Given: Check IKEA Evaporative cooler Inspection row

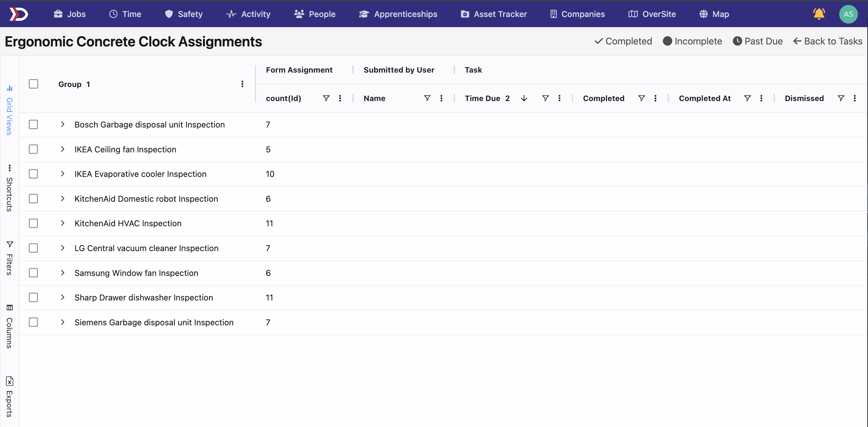Looking at the screenshot, I should point(33,174).
